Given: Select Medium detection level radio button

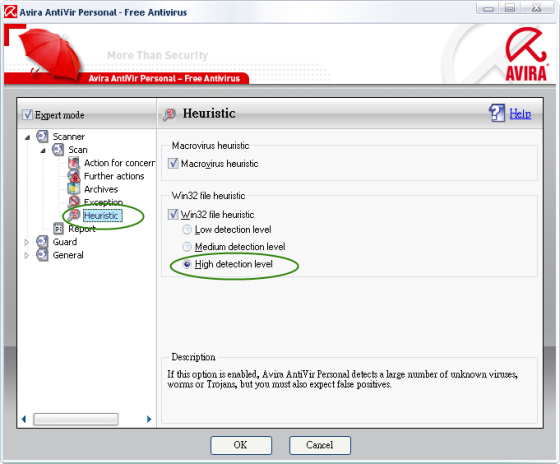Looking at the screenshot, I should pos(187,246).
